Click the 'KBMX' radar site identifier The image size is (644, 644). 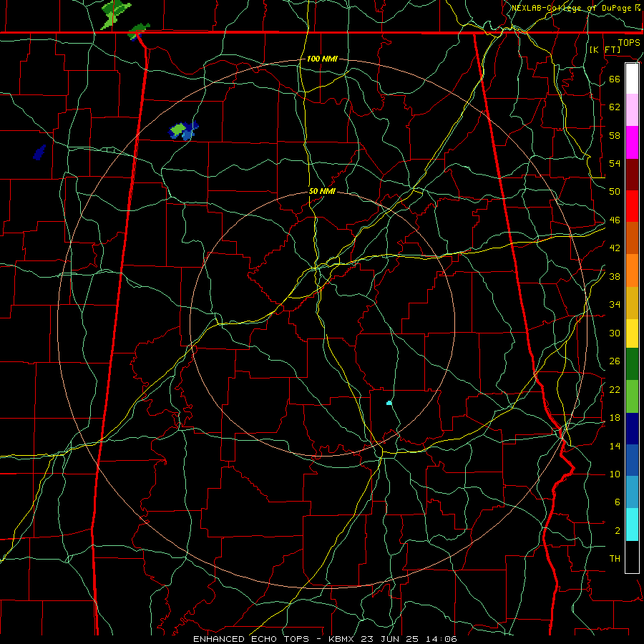[343, 639]
